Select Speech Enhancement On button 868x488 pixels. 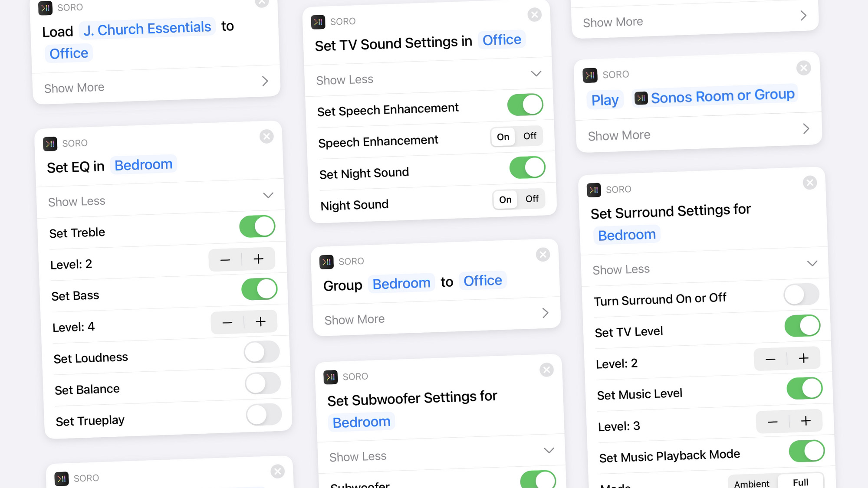pyautogui.click(x=503, y=136)
